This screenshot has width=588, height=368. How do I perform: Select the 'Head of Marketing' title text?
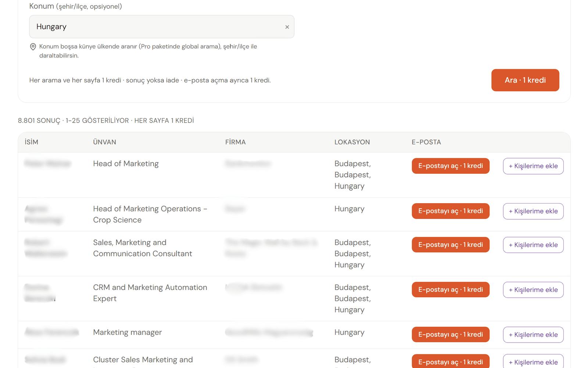126,164
